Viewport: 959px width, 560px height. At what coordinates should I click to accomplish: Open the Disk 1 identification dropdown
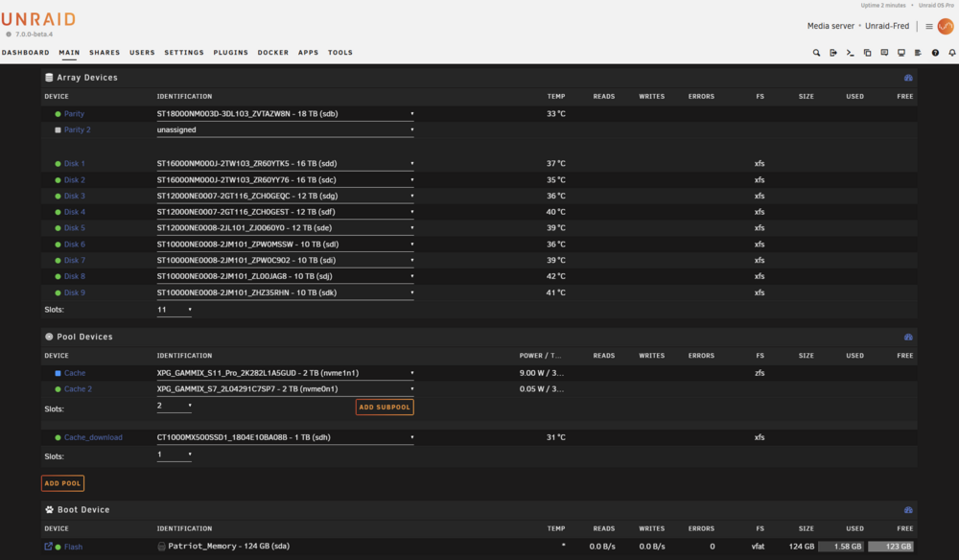[x=285, y=164]
